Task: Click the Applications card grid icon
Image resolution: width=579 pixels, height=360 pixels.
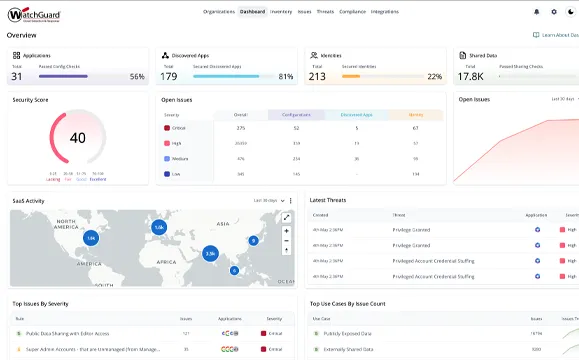Action: tap(16, 55)
